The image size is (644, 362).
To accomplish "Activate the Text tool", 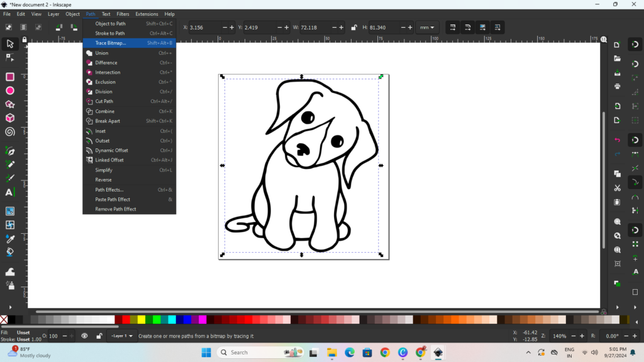I will (9, 192).
